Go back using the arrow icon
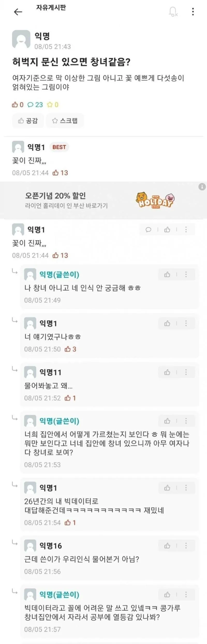The width and height of the screenshot is (207, 644). (18, 12)
